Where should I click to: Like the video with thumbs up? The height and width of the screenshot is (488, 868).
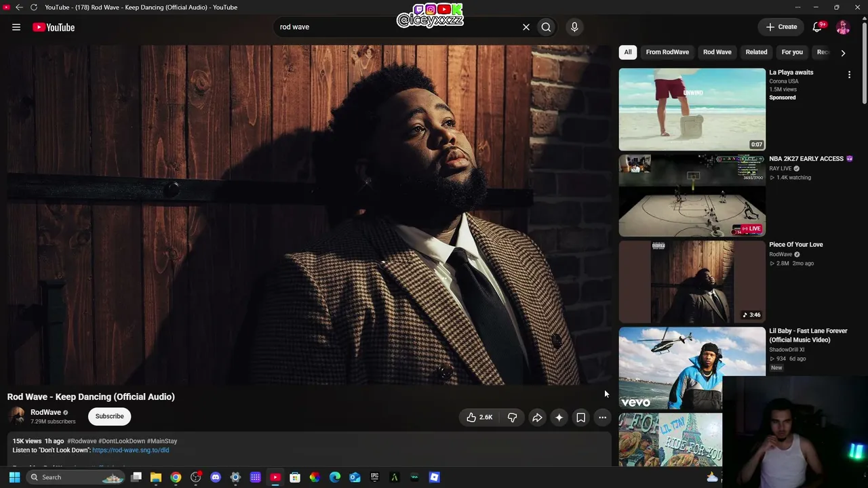pyautogui.click(x=479, y=418)
